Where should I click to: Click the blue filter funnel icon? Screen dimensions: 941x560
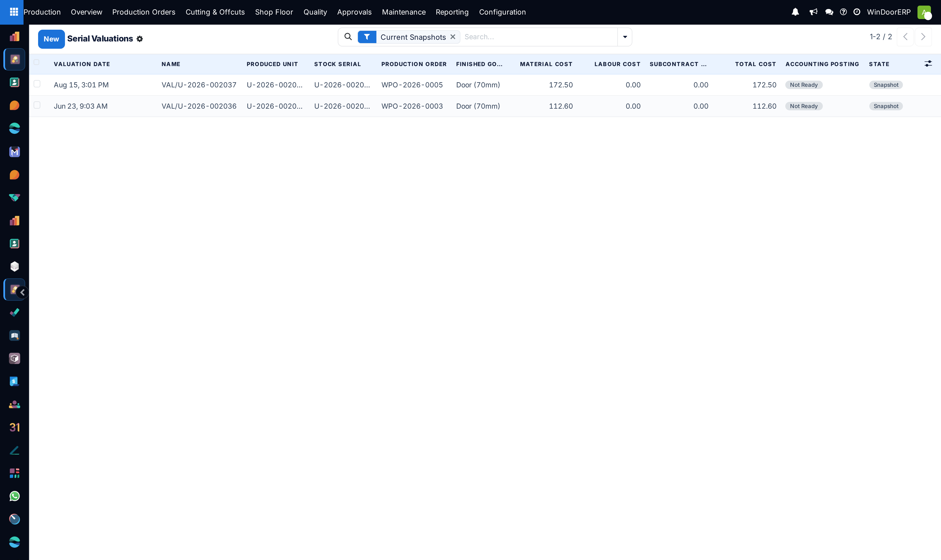[367, 37]
